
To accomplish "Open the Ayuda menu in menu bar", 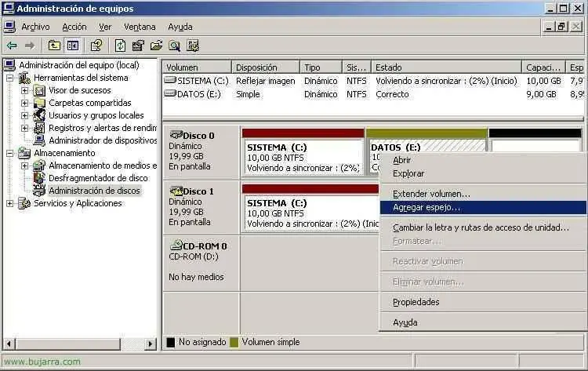I will point(180,27).
